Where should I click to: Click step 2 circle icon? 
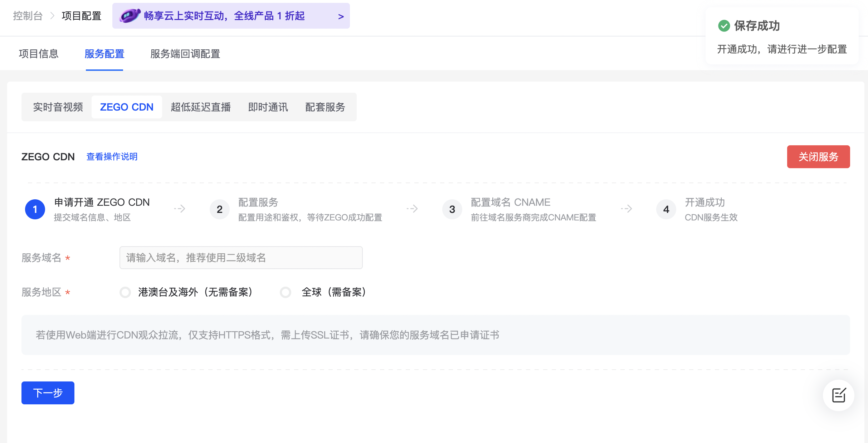click(219, 209)
